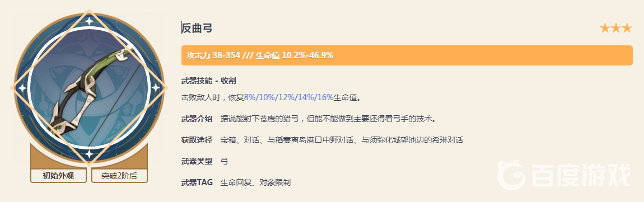Click the 武器类型 label
Viewport: 644px width, 202px height.
point(197,161)
